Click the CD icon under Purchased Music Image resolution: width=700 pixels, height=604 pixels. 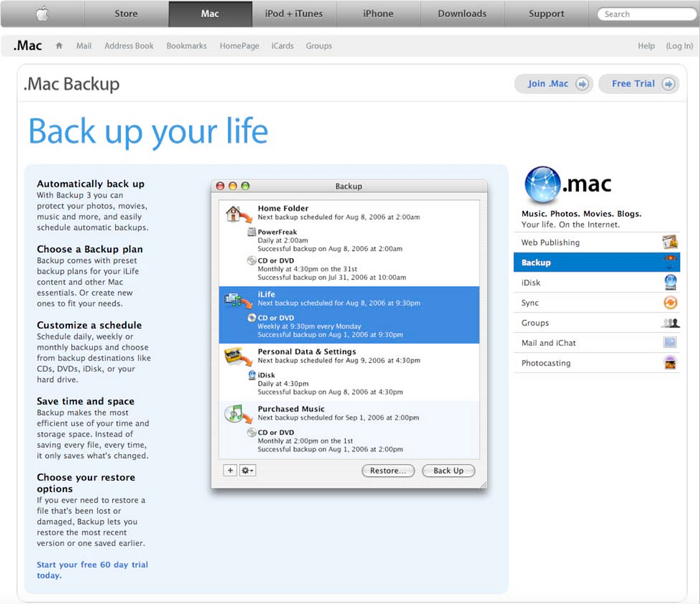click(252, 432)
